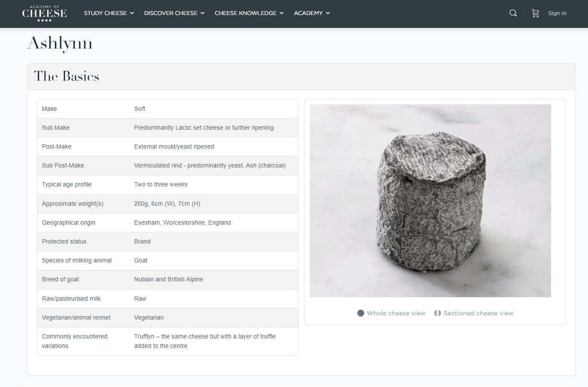Click the chevron beside Study Cheese
Image resolution: width=588 pixels, height=387 pixels.
point(132,13)
